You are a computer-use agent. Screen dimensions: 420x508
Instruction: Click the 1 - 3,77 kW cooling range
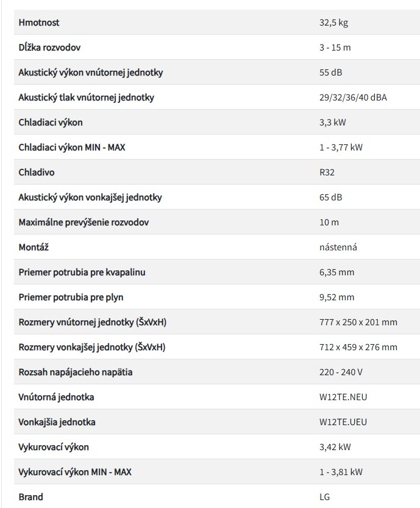pyautogui.click(x=341, y=147)
